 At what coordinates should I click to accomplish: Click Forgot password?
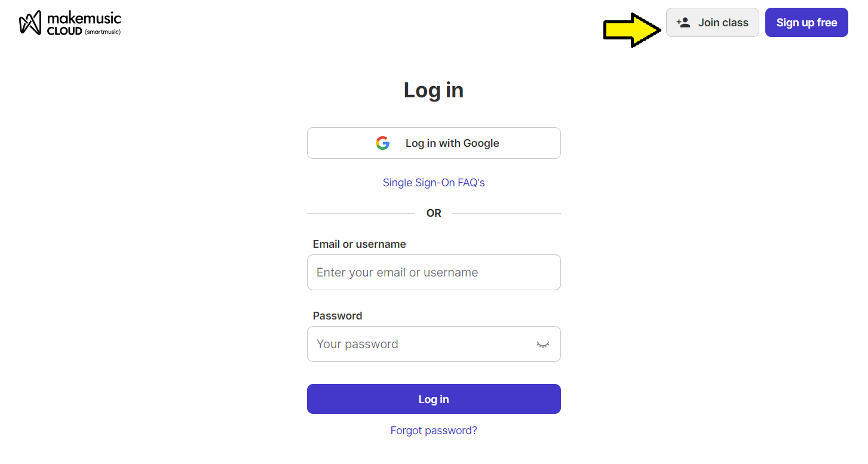click(x=434, y=430)
